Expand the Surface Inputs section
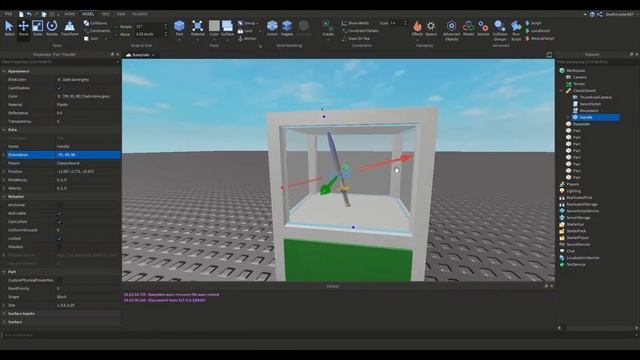Viewport: 640px width, 360px height. (4, 314)
